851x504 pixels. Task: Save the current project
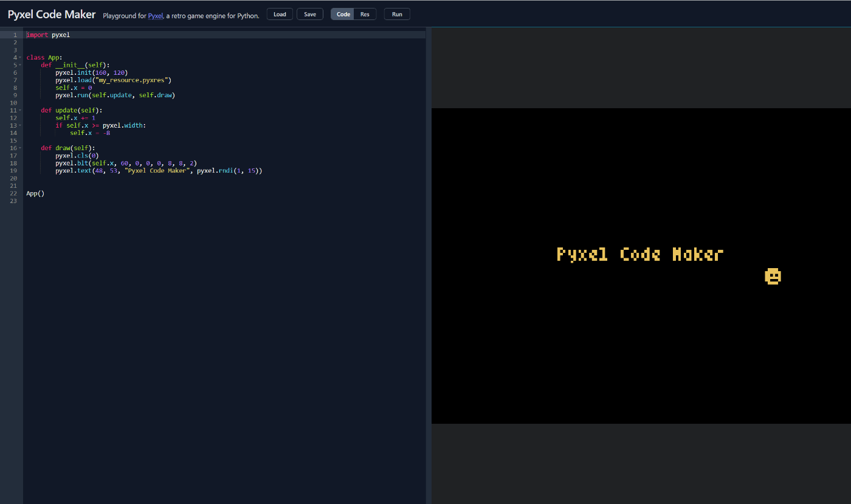coord(310,14)
